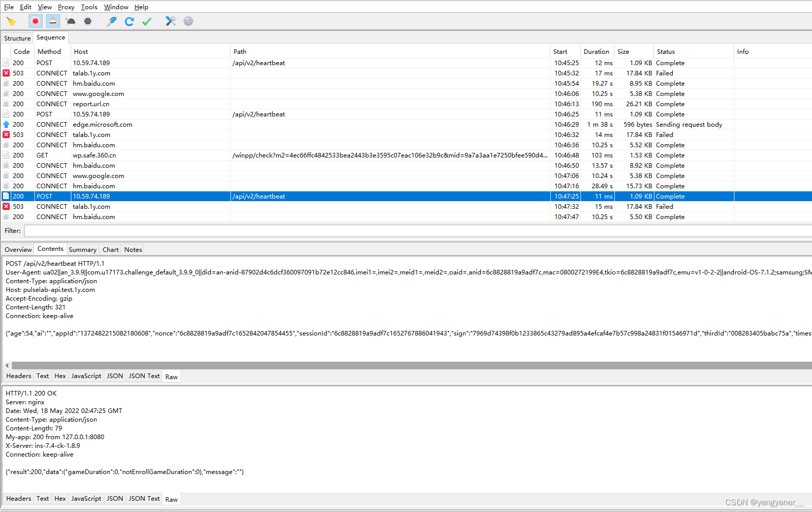Open the Help menu
812x512 pixels.
click(141, 7)
